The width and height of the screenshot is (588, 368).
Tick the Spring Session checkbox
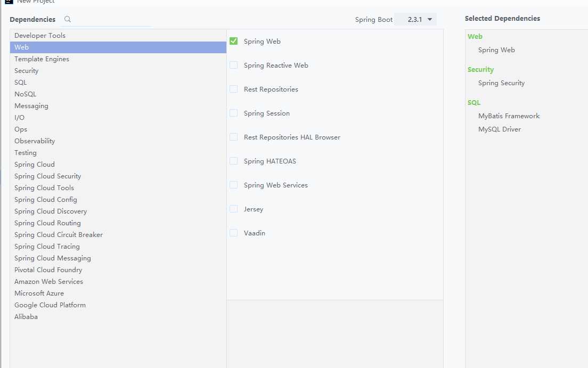coord(233,113)
